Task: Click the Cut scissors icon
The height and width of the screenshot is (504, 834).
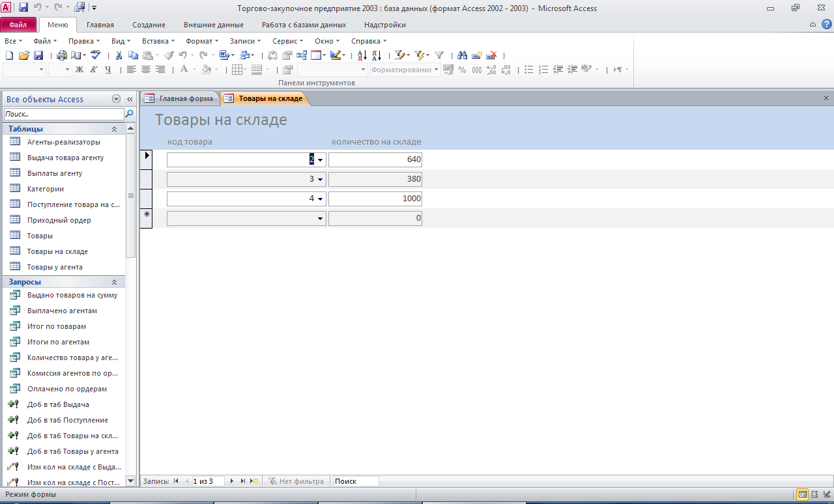Action: [119, 55]
